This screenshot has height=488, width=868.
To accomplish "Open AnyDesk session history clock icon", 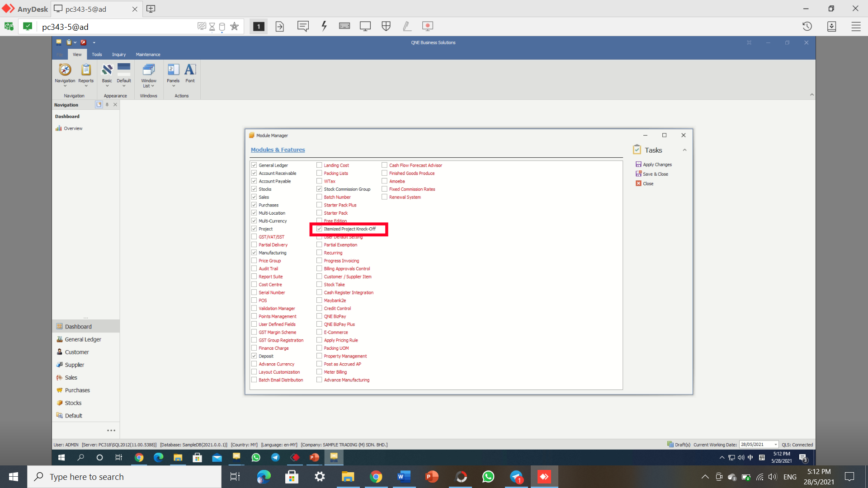I will (807, 26).
